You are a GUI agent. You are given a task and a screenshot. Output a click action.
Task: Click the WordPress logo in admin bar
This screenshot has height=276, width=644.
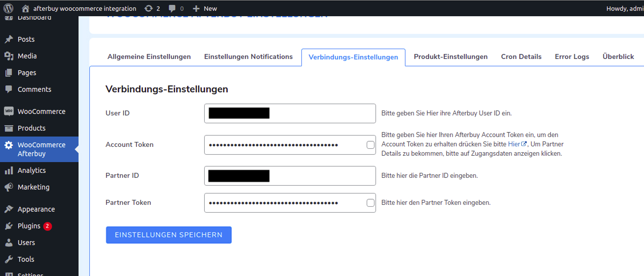tap(8, 8)
